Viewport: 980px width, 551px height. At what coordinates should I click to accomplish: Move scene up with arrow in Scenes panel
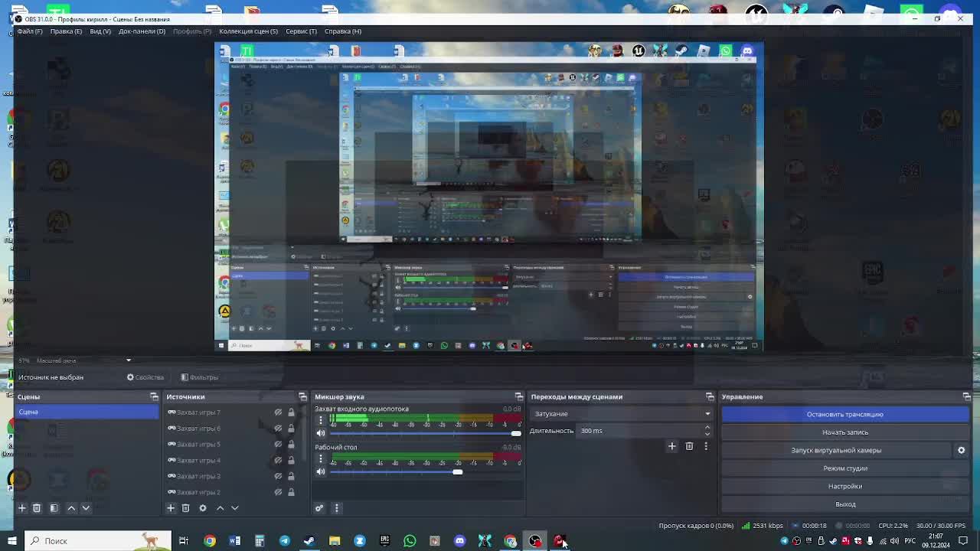tap(71, 508)
